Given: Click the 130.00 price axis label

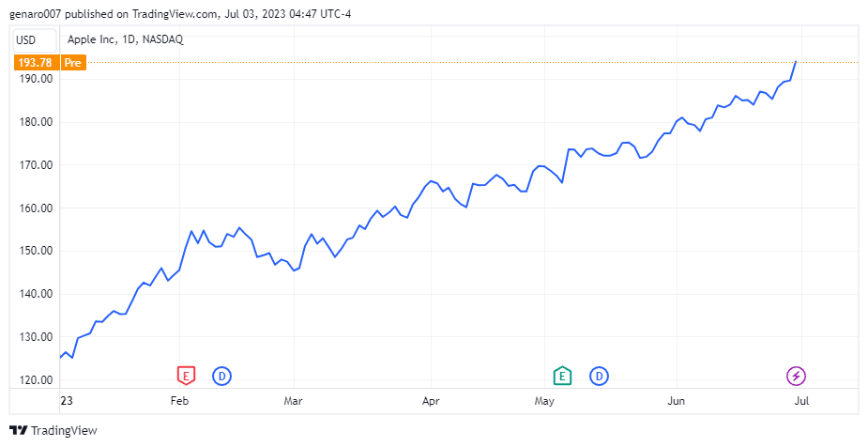Looking at the screenshot, I should point(36,337).
